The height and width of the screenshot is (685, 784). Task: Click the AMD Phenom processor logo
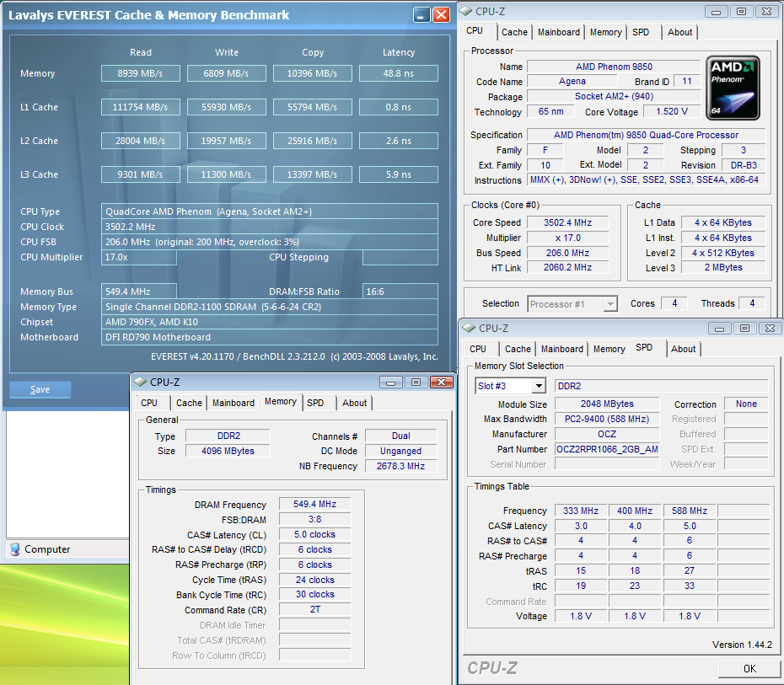[733, 88]
